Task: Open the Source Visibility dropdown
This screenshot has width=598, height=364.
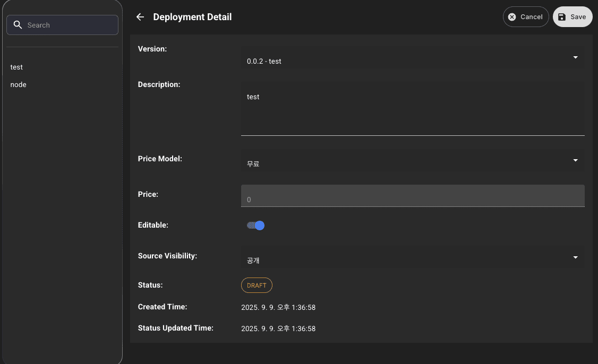Action: coord(413,257)
